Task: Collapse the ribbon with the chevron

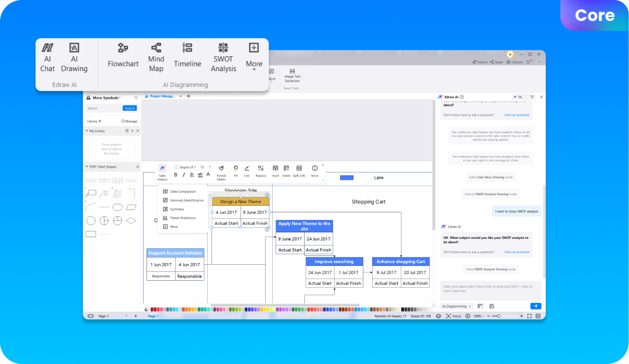Action: pos(539,62)
